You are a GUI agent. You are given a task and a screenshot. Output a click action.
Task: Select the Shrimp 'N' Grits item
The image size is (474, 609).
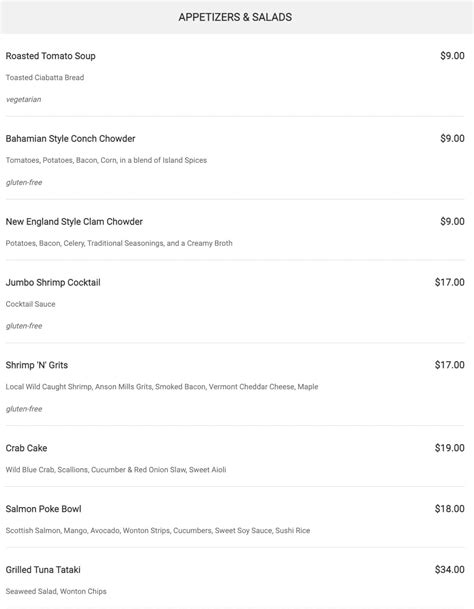(x=37, y=365)
